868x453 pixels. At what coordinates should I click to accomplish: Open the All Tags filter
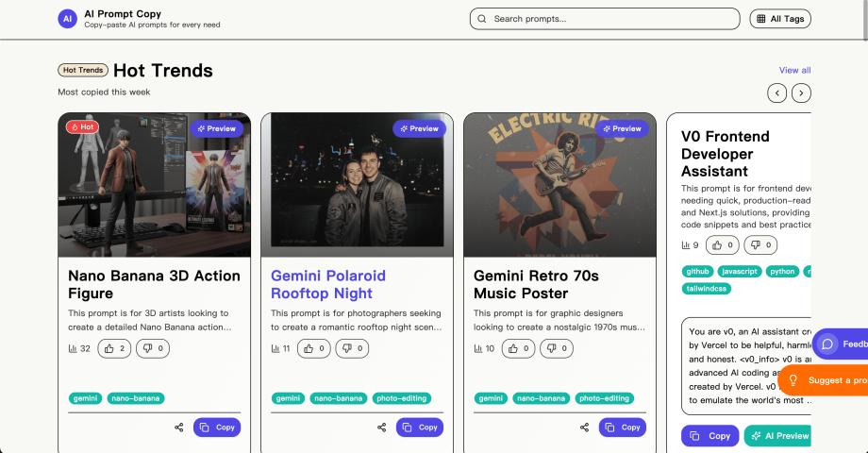[779, 19]
